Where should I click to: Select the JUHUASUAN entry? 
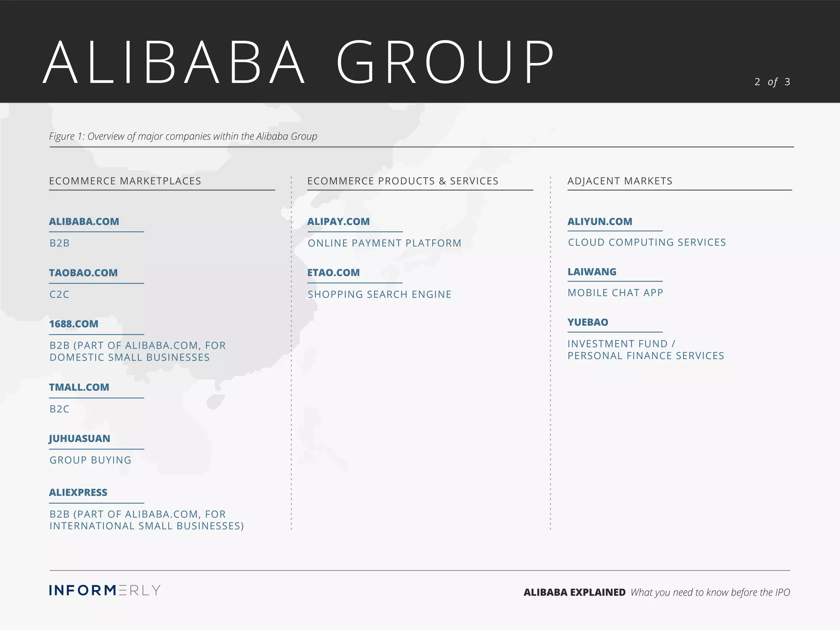pos(80,438)
